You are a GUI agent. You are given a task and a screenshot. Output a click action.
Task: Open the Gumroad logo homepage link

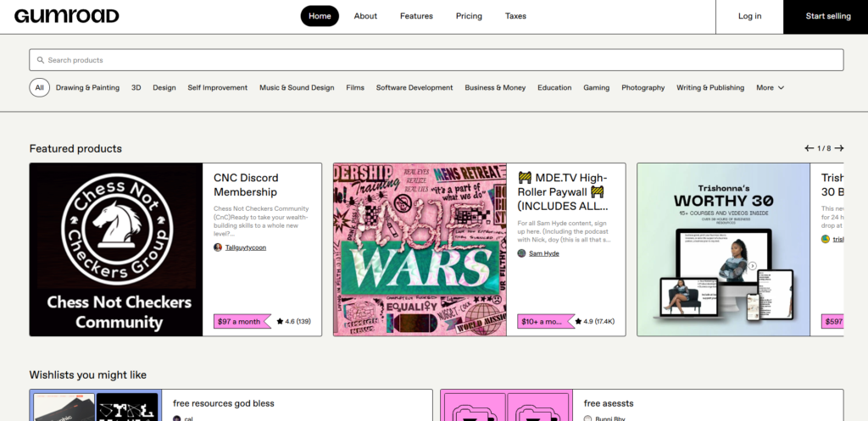pyautogui.click(x=66, y=16)
